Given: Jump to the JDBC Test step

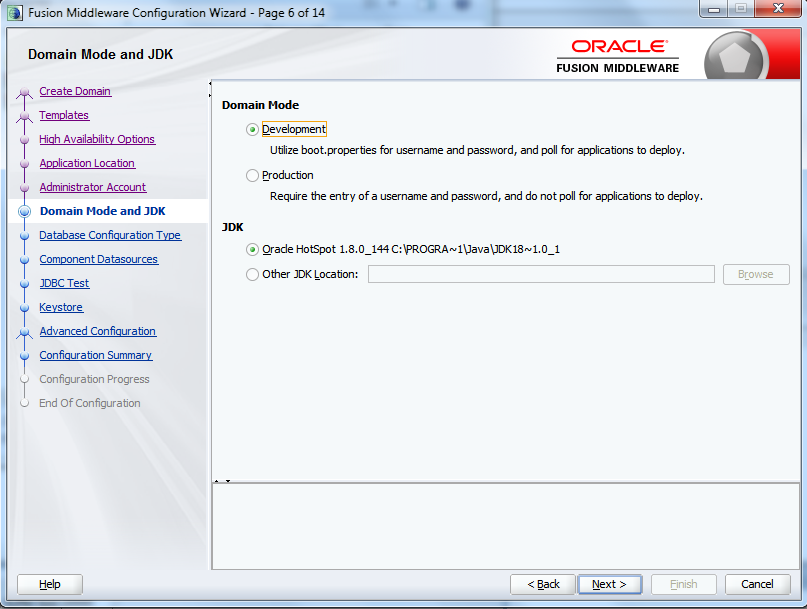Looking at the screenshot, I should [64, 283].
